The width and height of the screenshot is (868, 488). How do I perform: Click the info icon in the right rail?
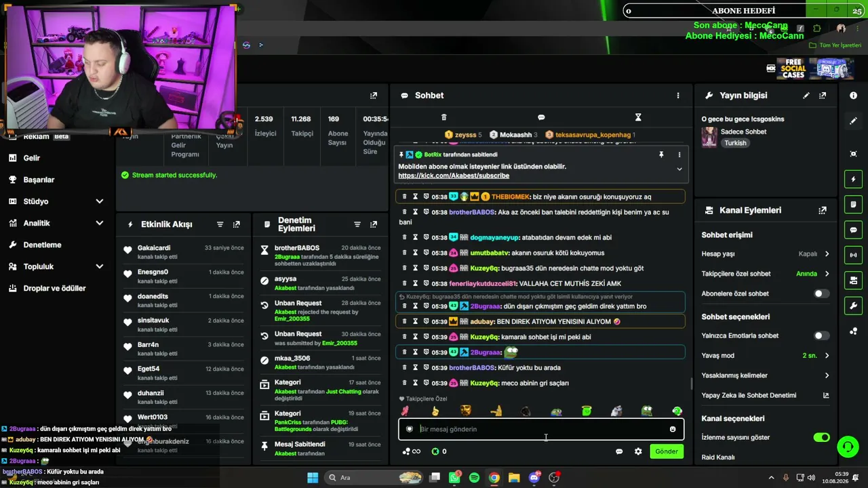(x=854, y=96)
